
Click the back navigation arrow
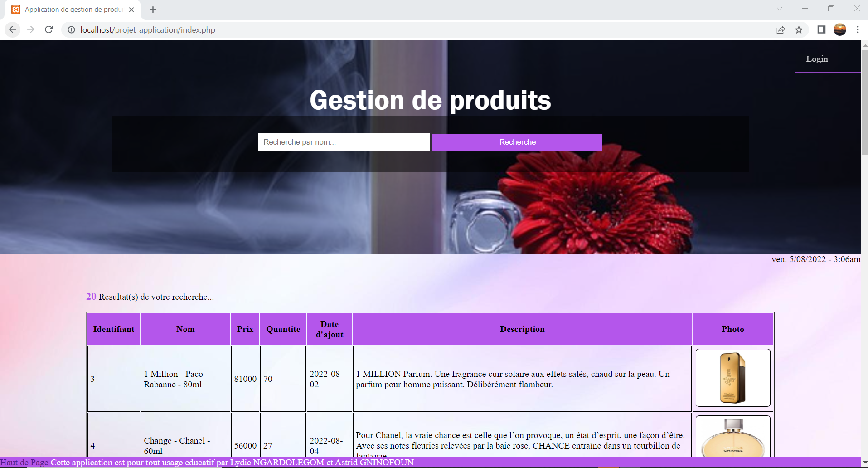point(12,29)
